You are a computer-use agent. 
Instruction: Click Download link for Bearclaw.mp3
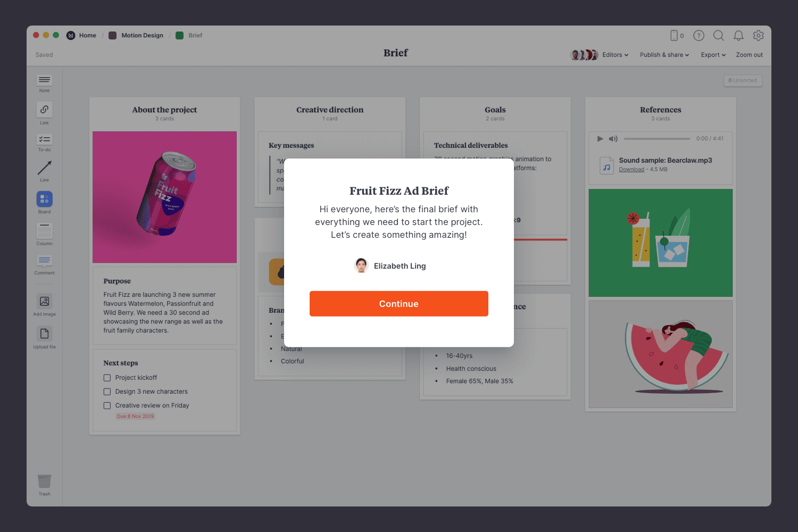pos(631,170)
